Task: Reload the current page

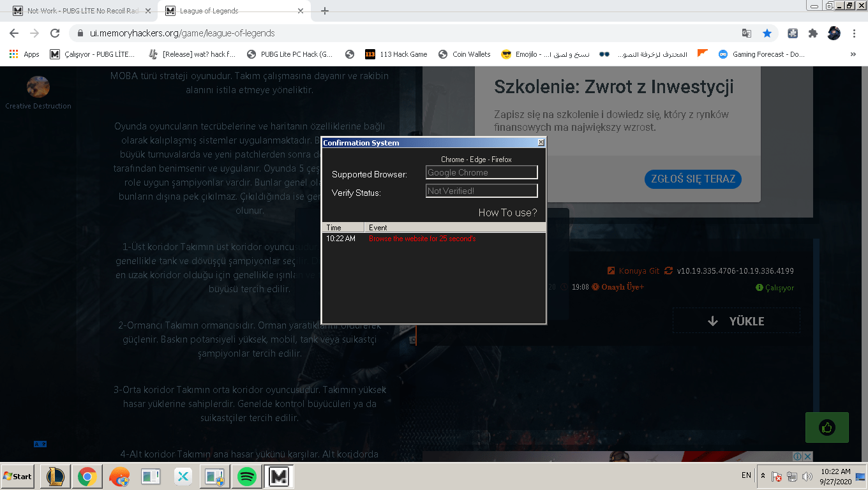Action: (x=55, y=33)
